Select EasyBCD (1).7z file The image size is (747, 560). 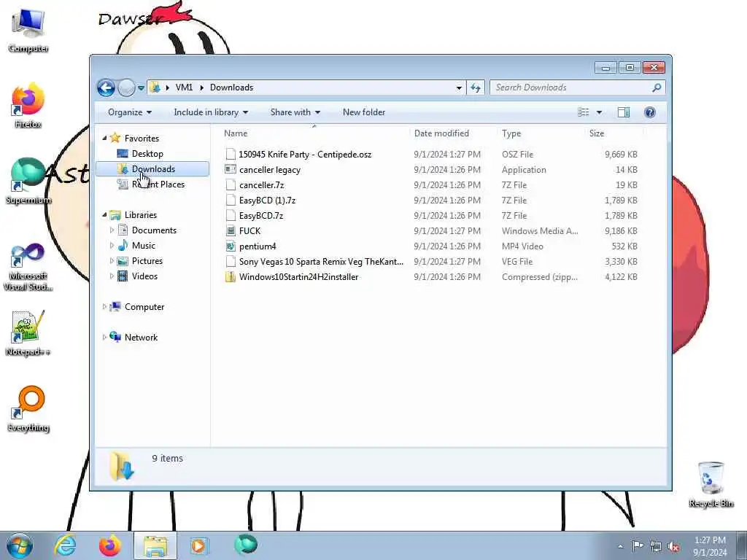click(x=267, y=201)
